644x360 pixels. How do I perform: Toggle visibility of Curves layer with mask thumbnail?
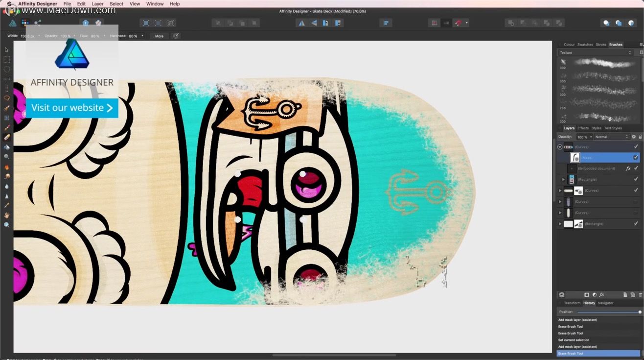pos(636,190)
